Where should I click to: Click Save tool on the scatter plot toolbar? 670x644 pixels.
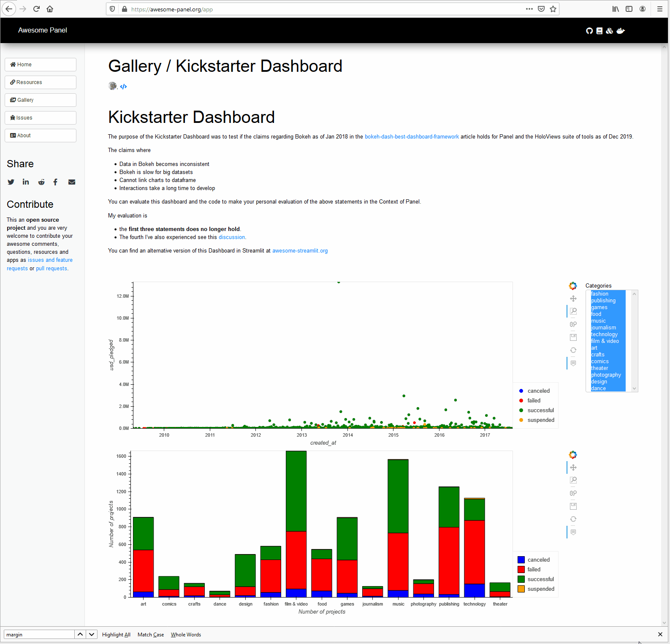click(x=573, y=337)
